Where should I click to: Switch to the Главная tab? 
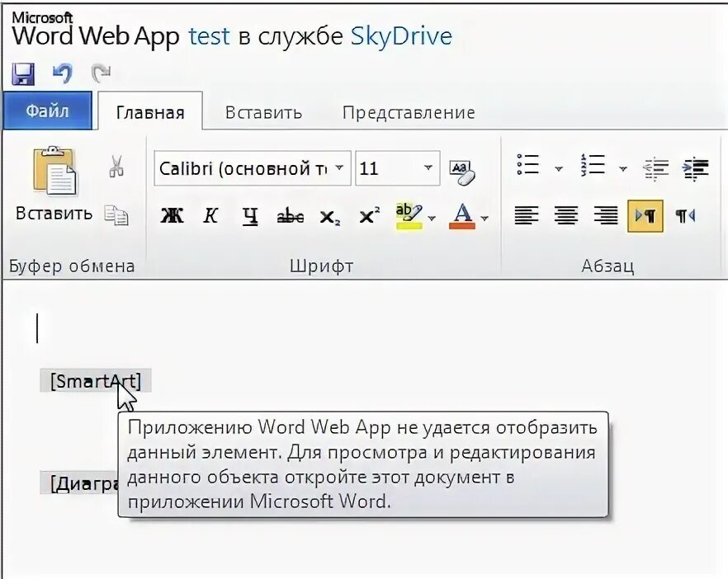[150, 112]
